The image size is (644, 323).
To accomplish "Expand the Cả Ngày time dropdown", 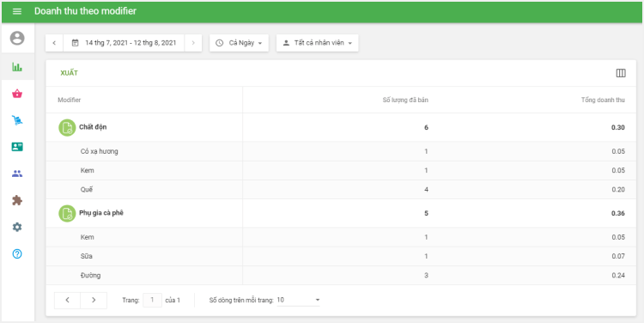I will point(239,43).
